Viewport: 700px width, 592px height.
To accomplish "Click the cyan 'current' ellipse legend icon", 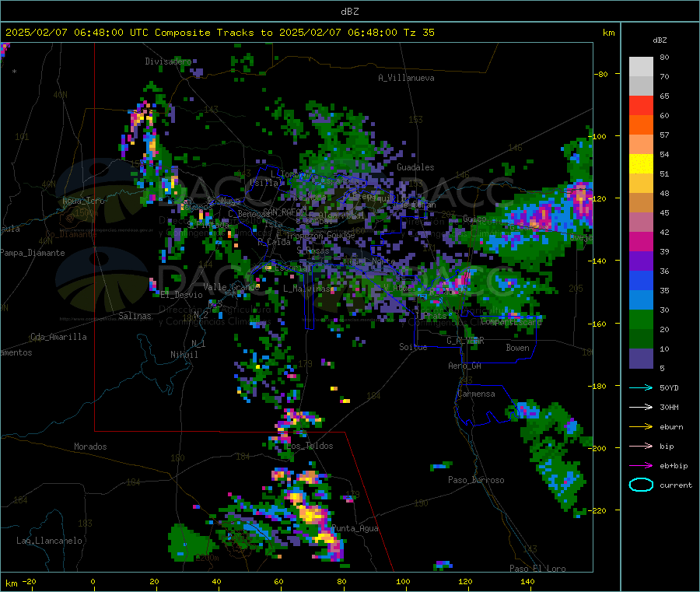I will click(x=641, y=485).
